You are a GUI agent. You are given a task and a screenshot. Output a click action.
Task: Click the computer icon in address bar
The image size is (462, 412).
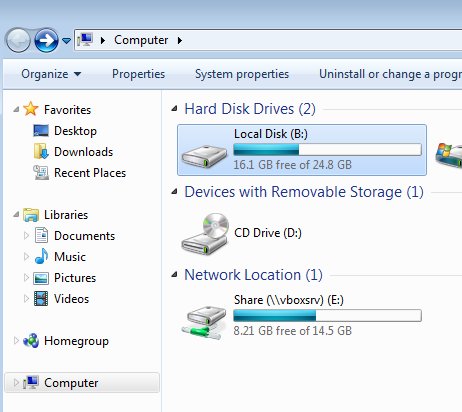(x=85, y=40)
